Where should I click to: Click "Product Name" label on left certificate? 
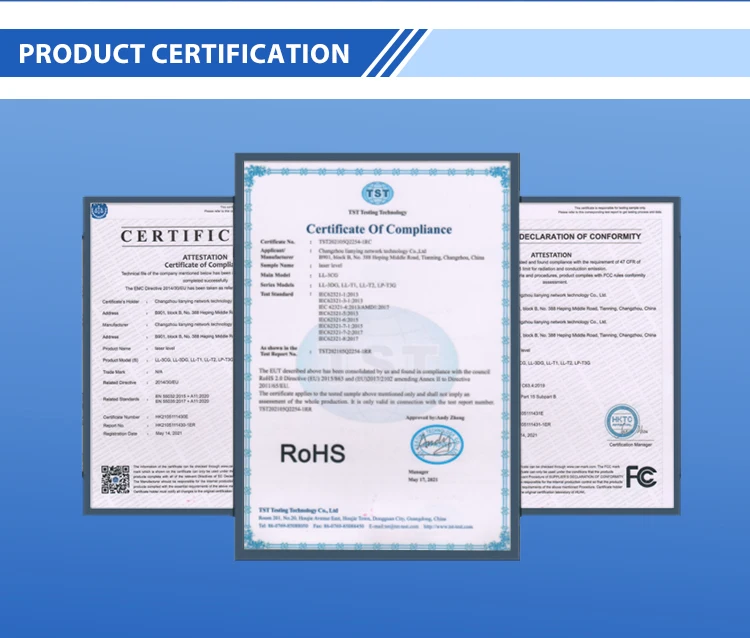tap(116, 348)
